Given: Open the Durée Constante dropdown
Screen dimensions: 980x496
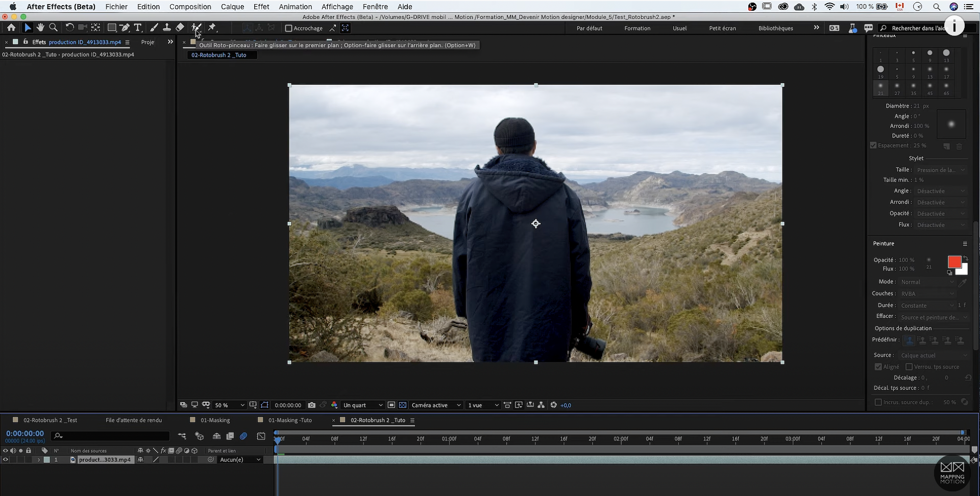Looking at the screenshot, I should (927, 305).
